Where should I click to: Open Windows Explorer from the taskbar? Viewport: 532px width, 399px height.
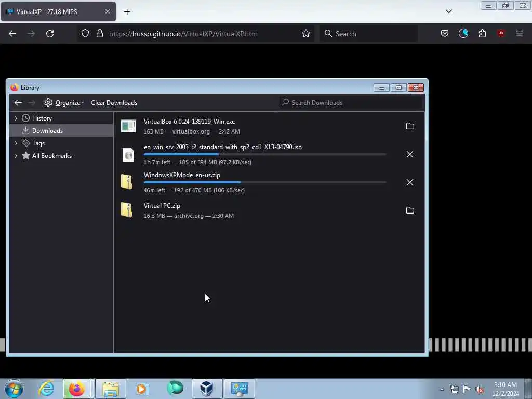[x=111, y=389]
